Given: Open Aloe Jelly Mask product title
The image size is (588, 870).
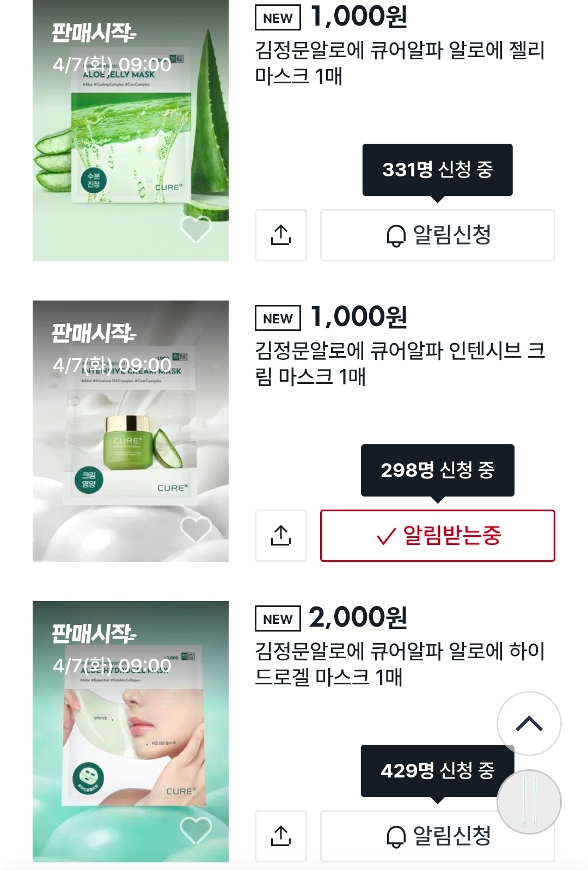Looking at the screenshot, I should point(400,63).
